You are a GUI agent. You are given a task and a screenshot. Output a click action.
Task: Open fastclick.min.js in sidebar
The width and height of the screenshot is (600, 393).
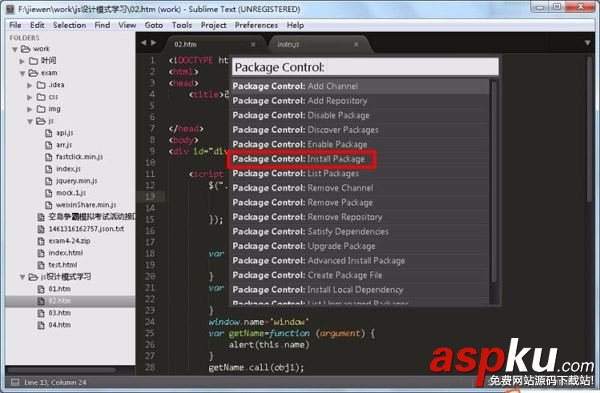tap(79, 157)
